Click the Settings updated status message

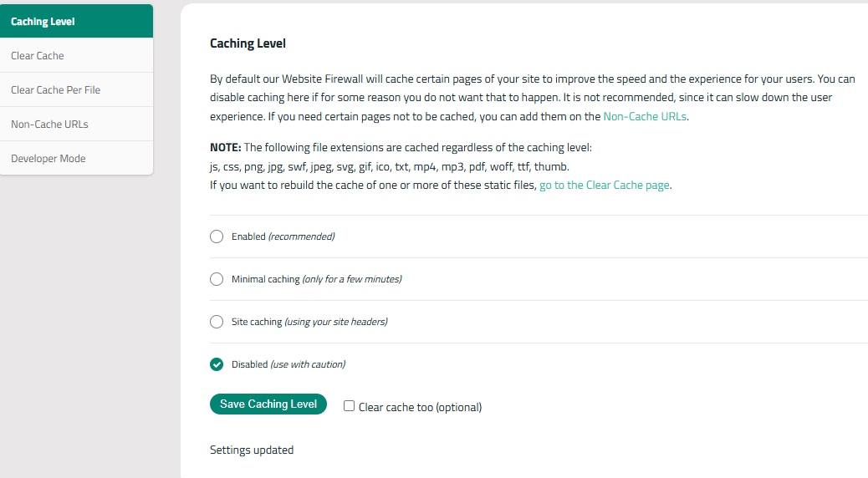click(x=252, y=450)
